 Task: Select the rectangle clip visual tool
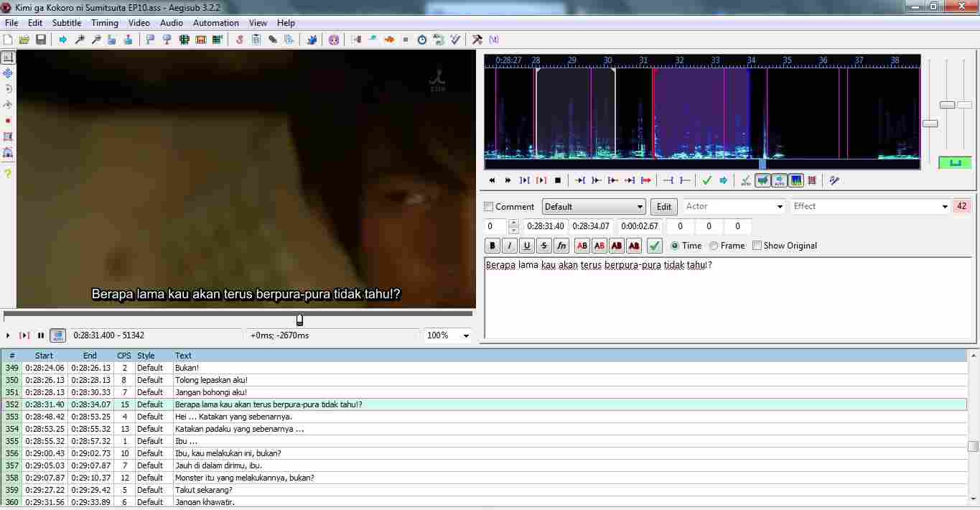click(x=8, y=136)
